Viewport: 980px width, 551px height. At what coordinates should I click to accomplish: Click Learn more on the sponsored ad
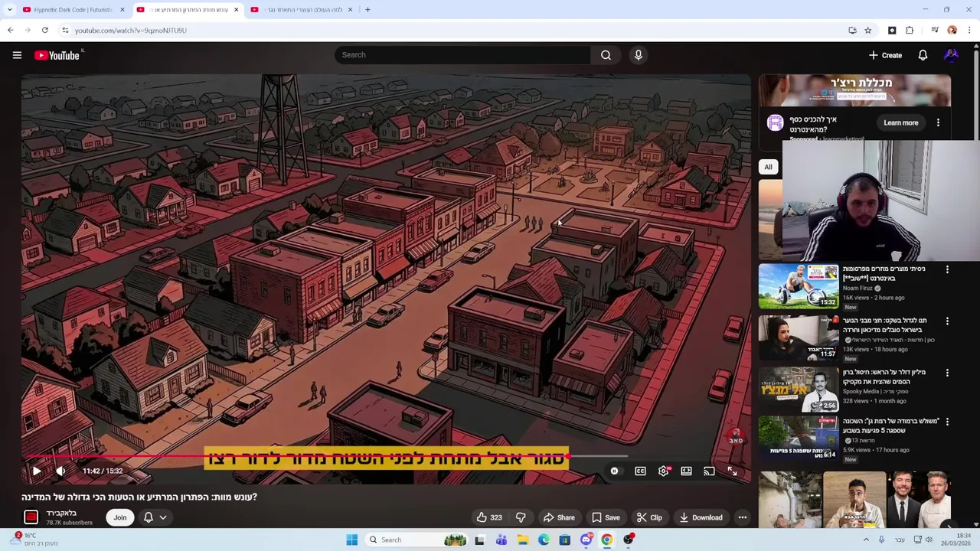(x=900, y=122)
